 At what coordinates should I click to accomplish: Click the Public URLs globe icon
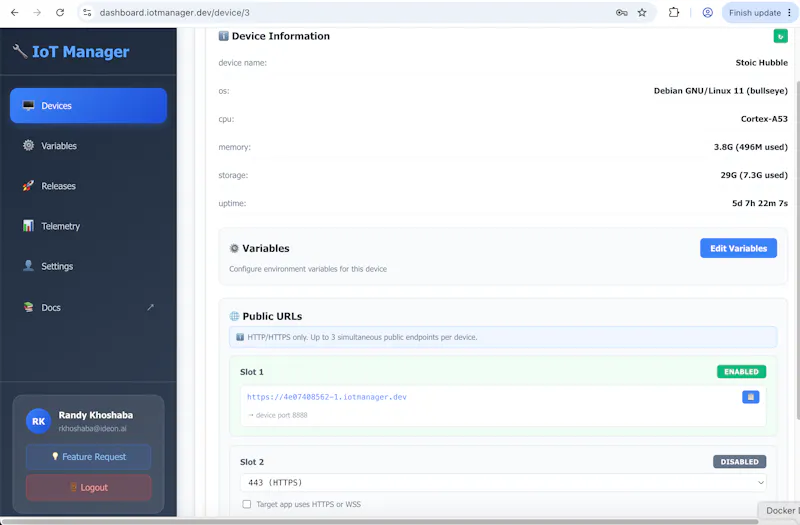click(x=234, y=316)
